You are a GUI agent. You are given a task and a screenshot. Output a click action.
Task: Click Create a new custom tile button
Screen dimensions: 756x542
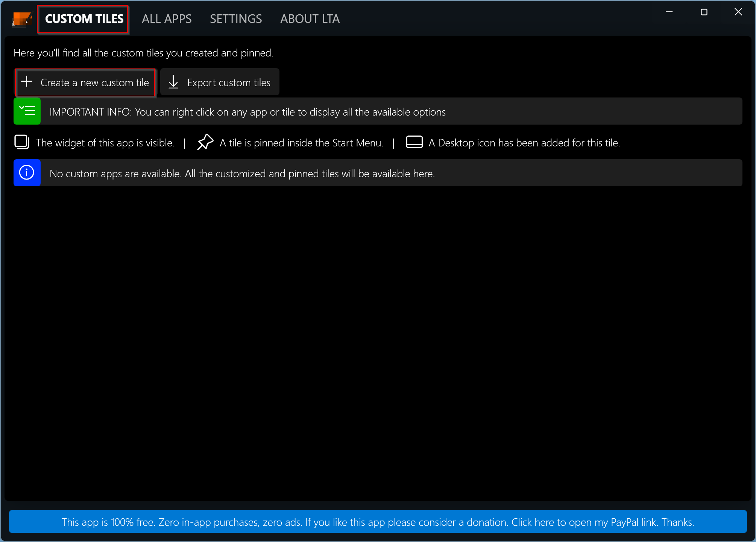(x=85, y=82)
